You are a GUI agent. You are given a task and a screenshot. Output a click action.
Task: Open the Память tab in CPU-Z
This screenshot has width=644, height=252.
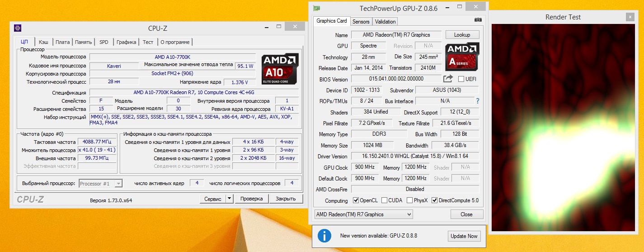click(84, 42)
